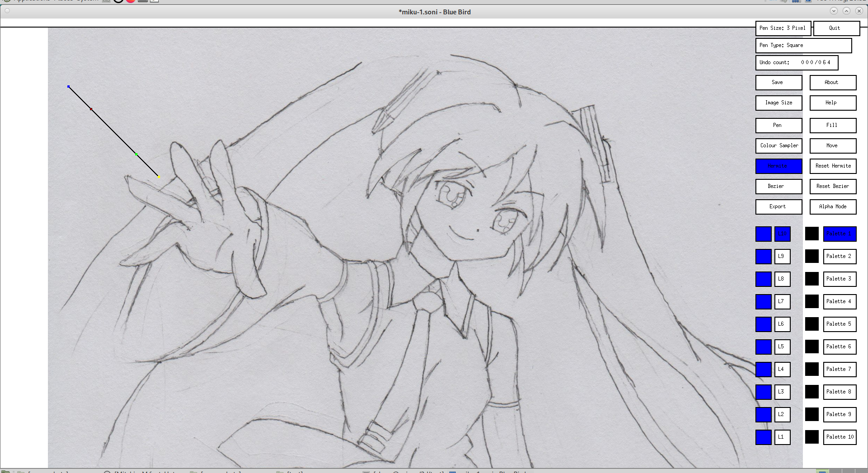
Task: Pick the black swatch beside Palette 6
Action: click(x=812, y=347)
